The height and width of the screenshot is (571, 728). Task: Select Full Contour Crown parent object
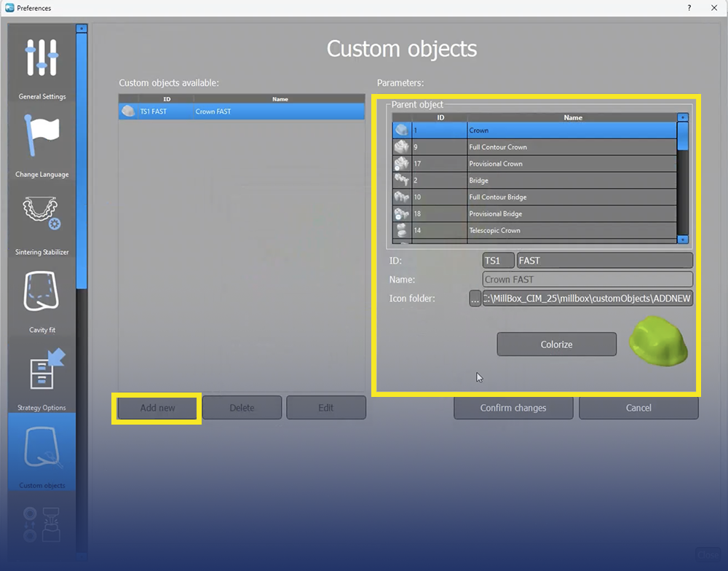pyautogui.click(x=535, y=147)
